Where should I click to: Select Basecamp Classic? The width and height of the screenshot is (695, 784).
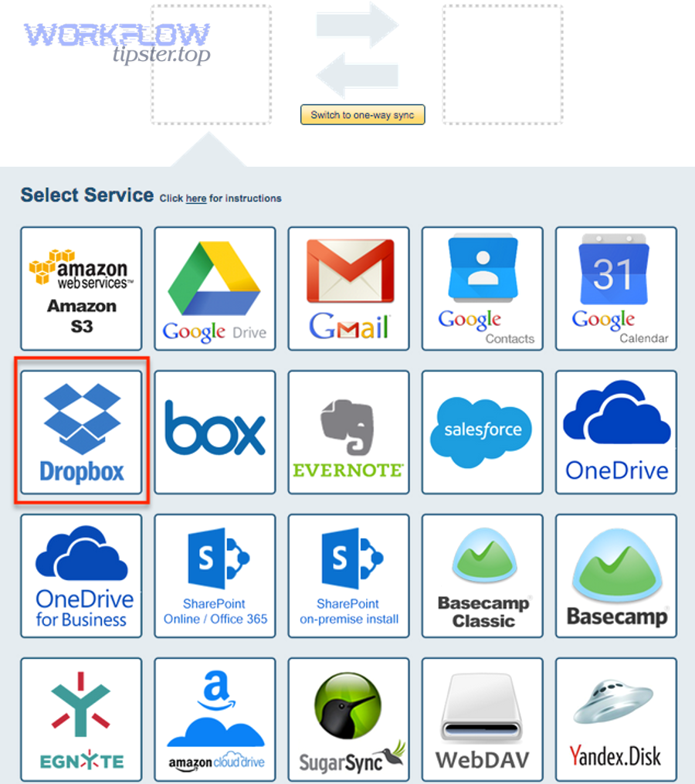click(482, 575)
